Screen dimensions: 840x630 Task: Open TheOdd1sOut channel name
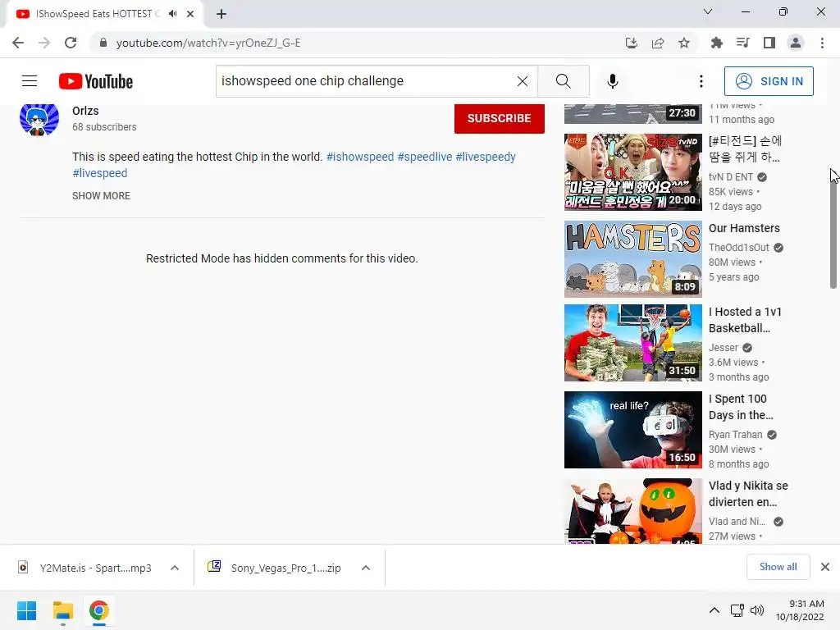tap(739, 248)
